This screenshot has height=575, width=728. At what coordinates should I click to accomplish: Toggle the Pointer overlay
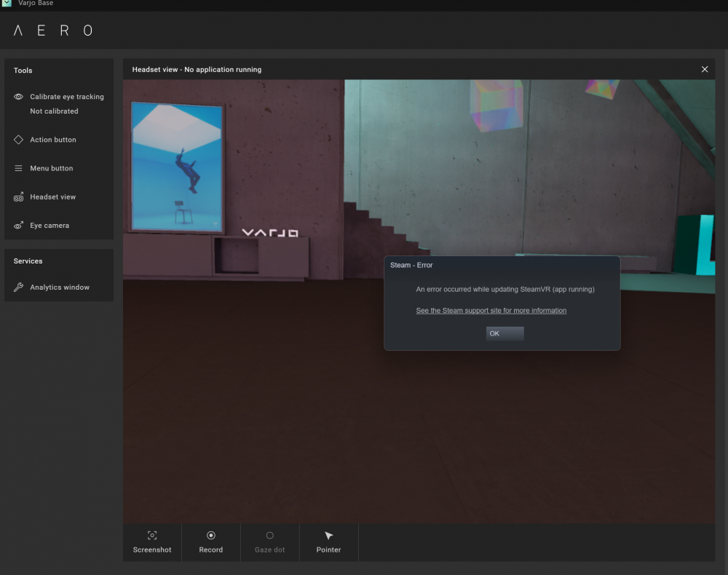[328, 542]
